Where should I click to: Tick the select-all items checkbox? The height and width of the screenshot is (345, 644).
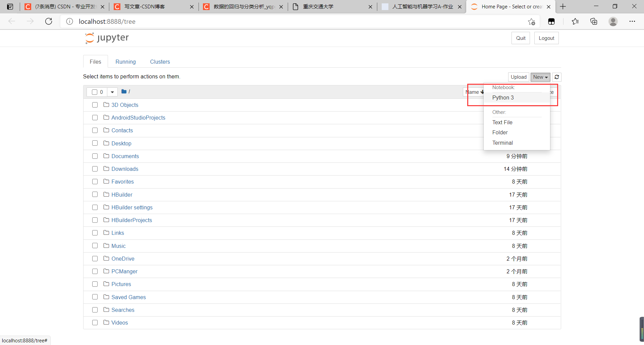point(95,92)
